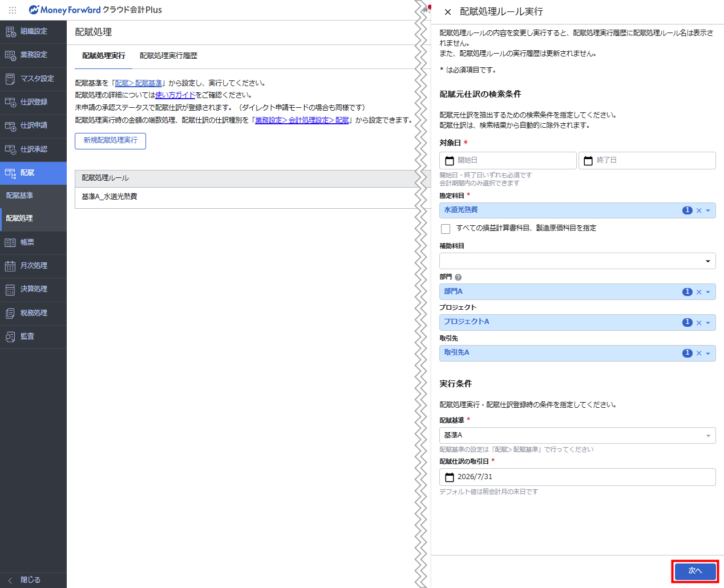Click the 部門 help question icon
The height and width of the screenshot is (588, 724).
458,277
